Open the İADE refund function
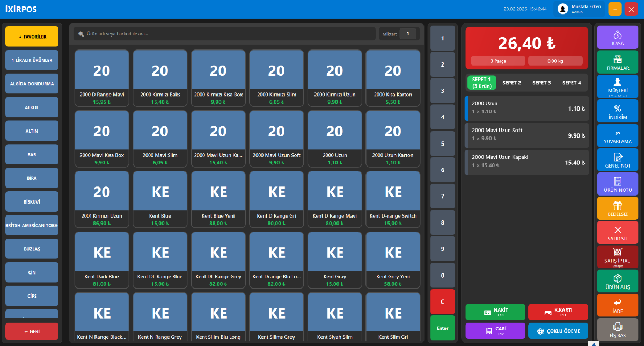This screenshot has height=346, width=644. click(617, 305)
